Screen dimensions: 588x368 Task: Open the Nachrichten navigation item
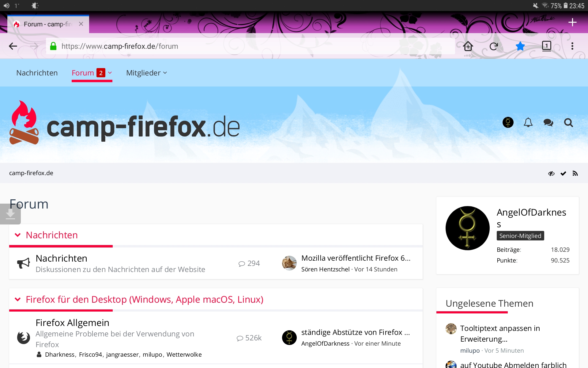[x=37, y=73]
